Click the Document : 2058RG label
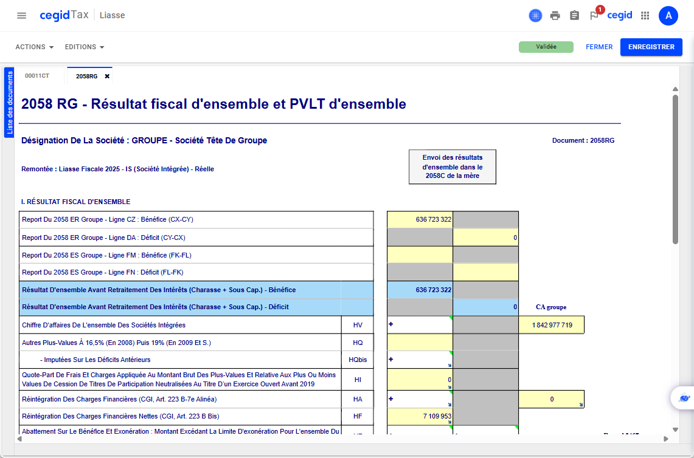This screenshot has width=694, height=458. point(583,141)
